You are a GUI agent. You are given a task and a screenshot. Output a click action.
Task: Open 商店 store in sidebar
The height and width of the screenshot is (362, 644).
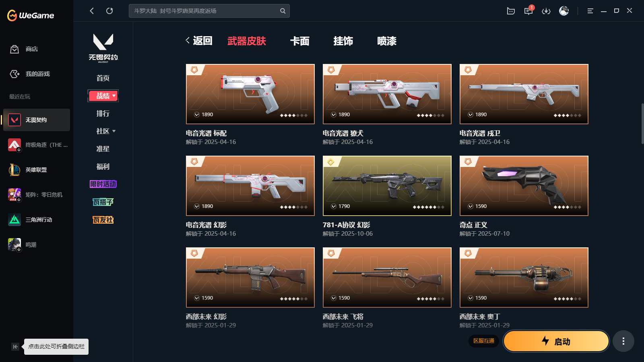click(25, 49)
